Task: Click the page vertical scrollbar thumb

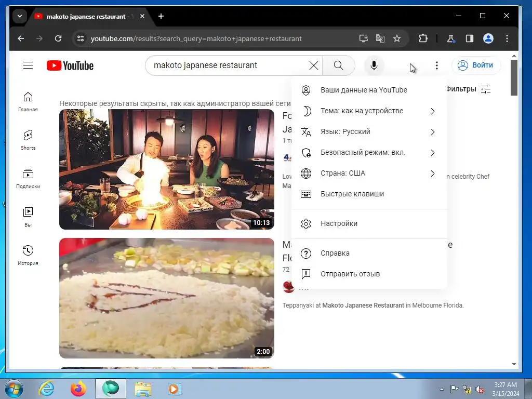Action: (514, 78)
